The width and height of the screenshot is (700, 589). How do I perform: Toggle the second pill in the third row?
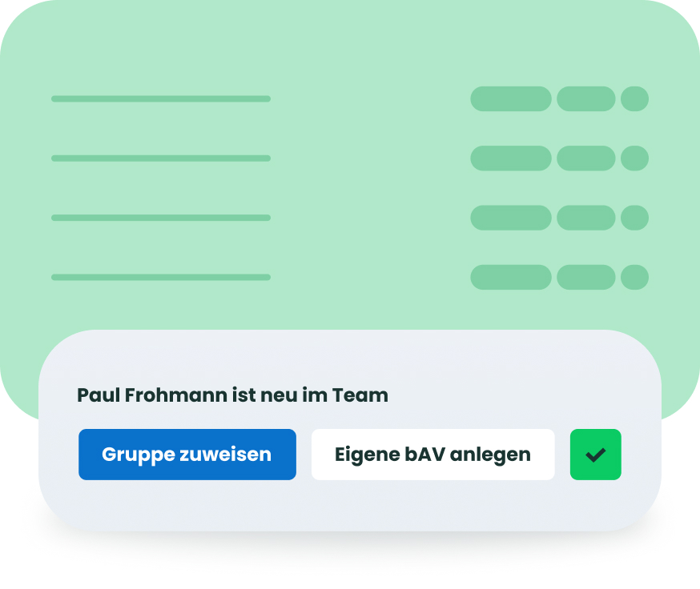(586, 218)
